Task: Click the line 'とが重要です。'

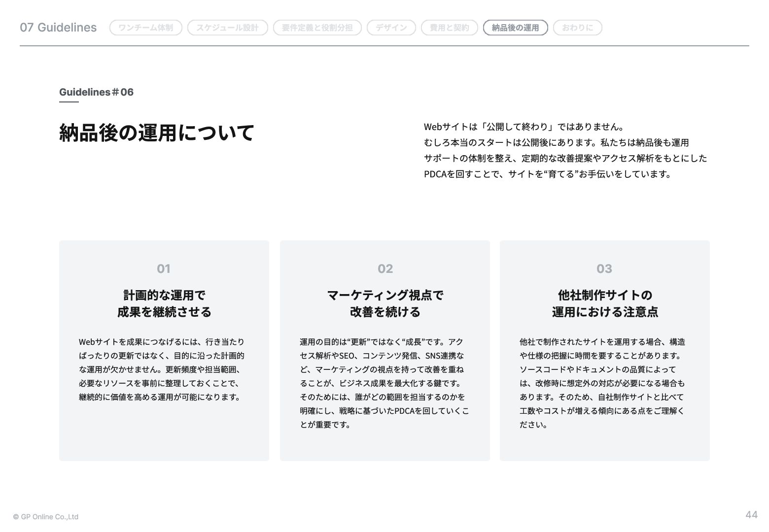Action: point(325,425)
